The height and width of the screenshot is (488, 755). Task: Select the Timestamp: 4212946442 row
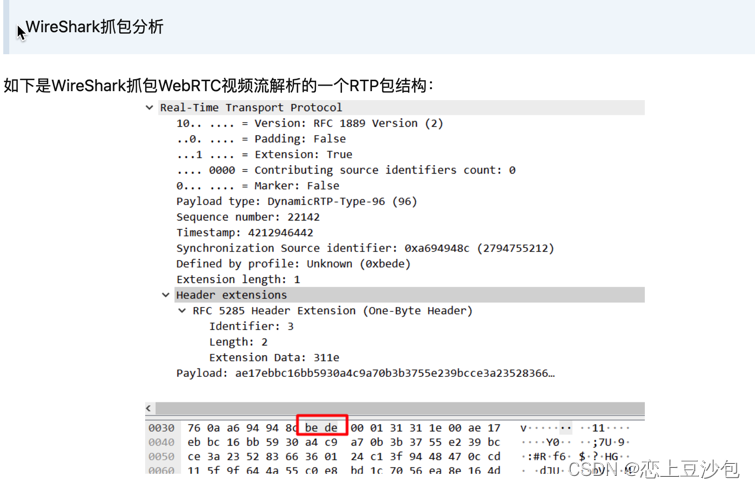245,233
